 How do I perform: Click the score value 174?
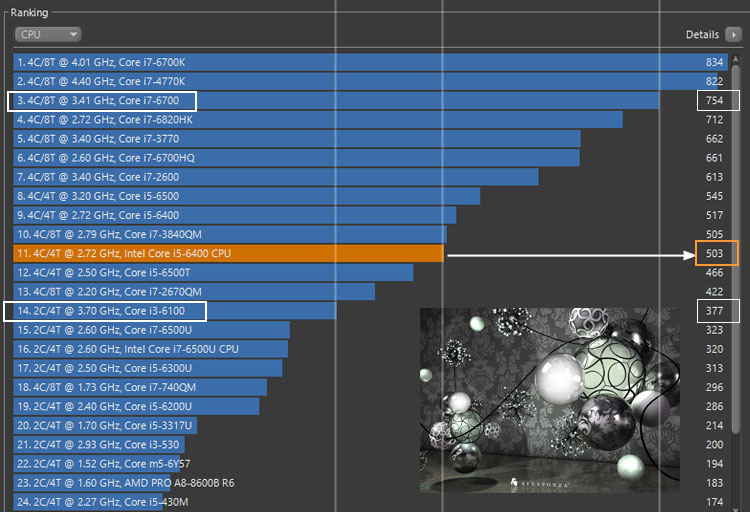[714, 502]
